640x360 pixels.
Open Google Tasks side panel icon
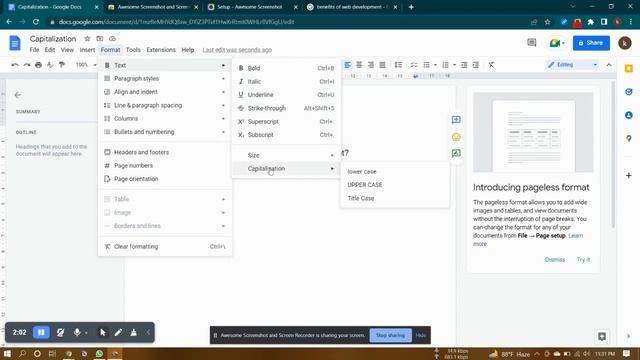[629, 92]
